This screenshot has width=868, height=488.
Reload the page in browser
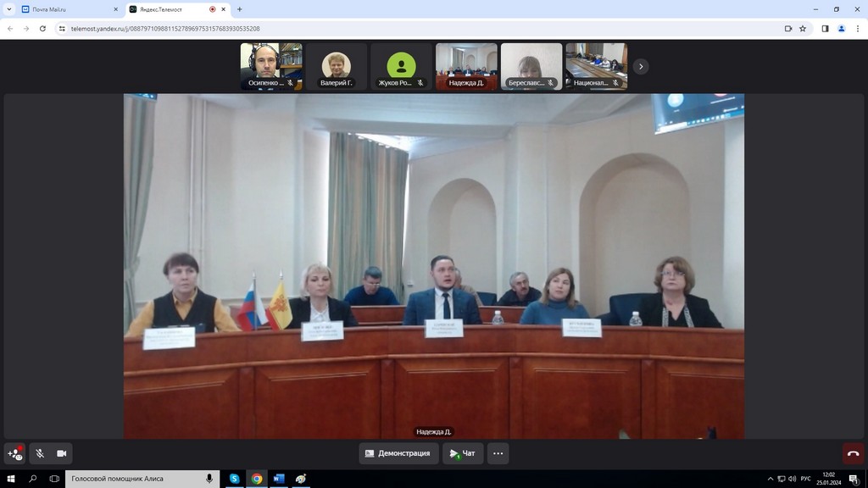42,28
